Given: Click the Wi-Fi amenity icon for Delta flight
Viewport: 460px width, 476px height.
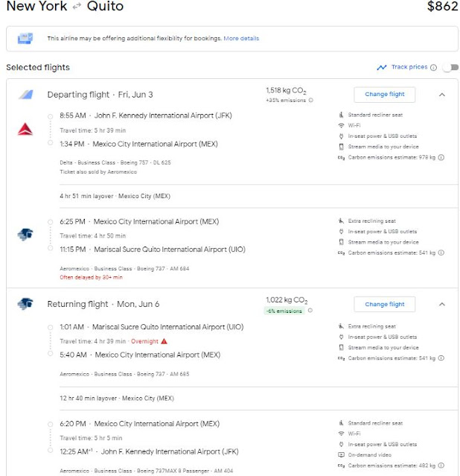Looking at the screenshot, I should click(342, 126).
